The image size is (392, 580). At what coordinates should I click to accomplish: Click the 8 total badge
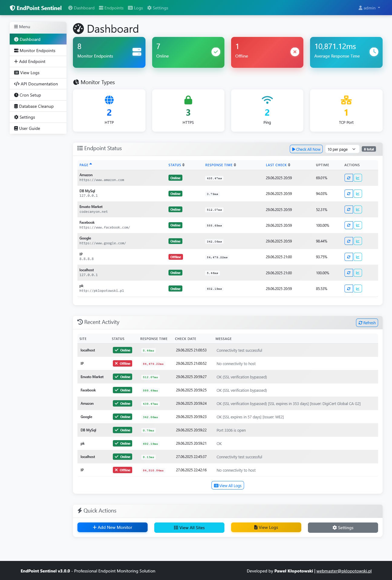tap(369, 149)
